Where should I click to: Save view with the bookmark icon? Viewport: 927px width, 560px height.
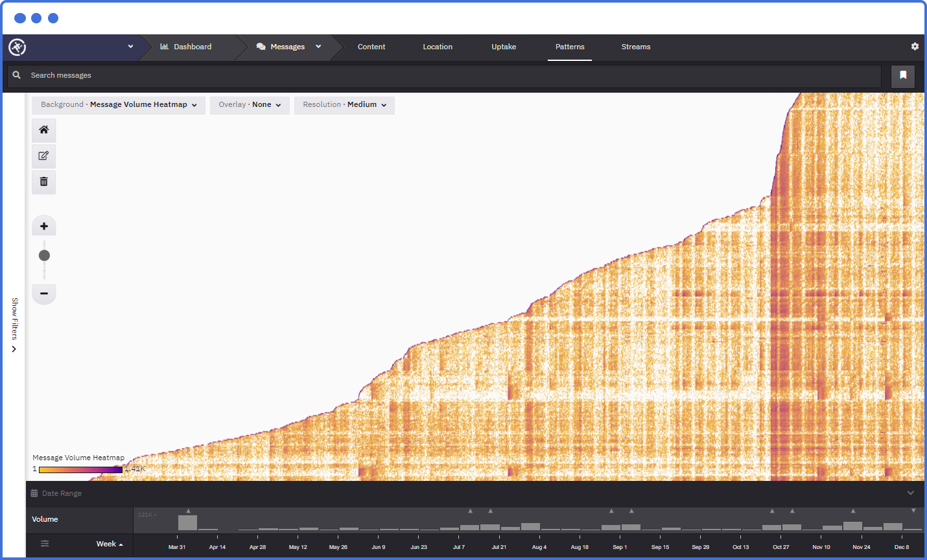[903, 76]
